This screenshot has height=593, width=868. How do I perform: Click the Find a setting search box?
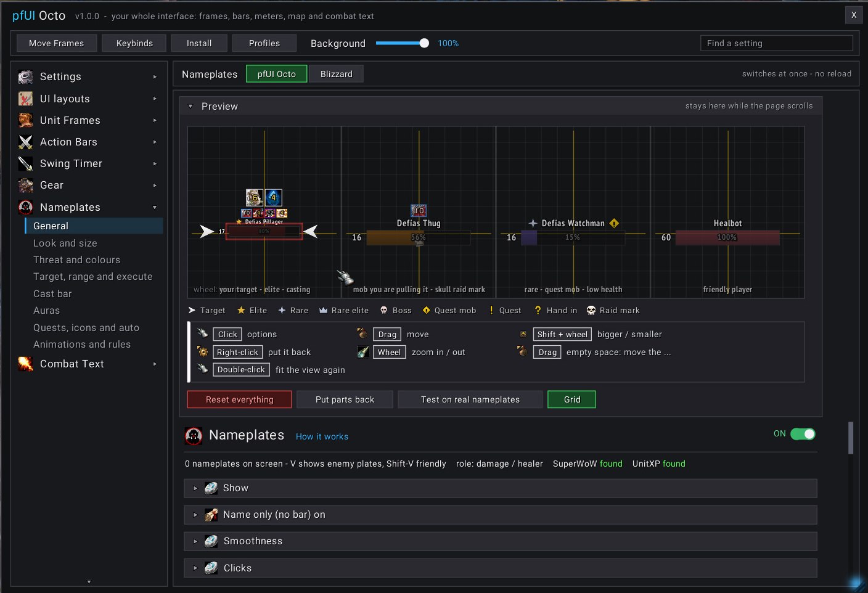click(x=776, y=43)
